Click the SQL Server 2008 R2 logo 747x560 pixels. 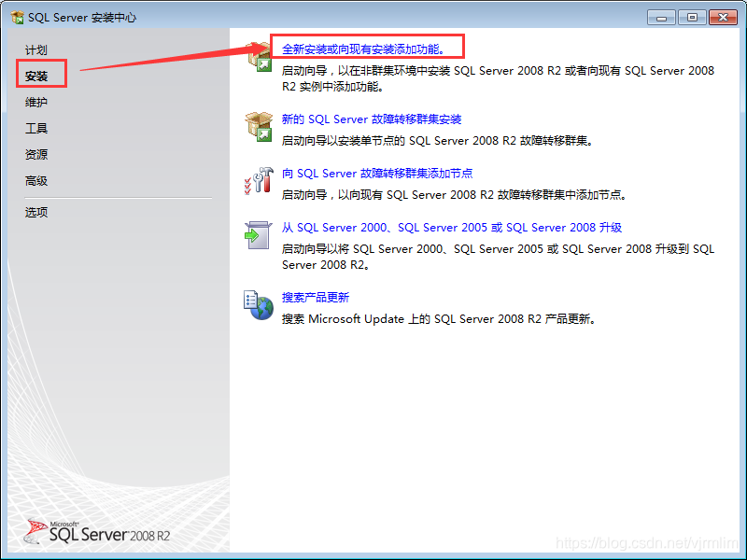[97, 531]
